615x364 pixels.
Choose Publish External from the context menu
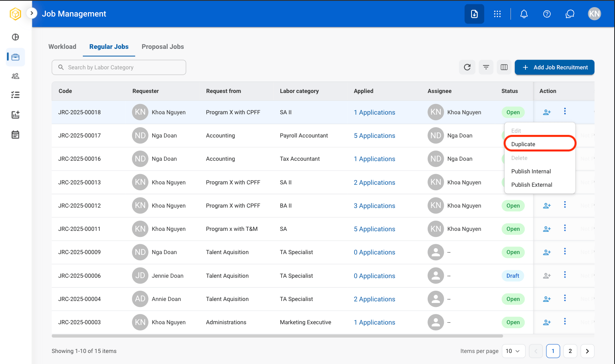(540, 185)
